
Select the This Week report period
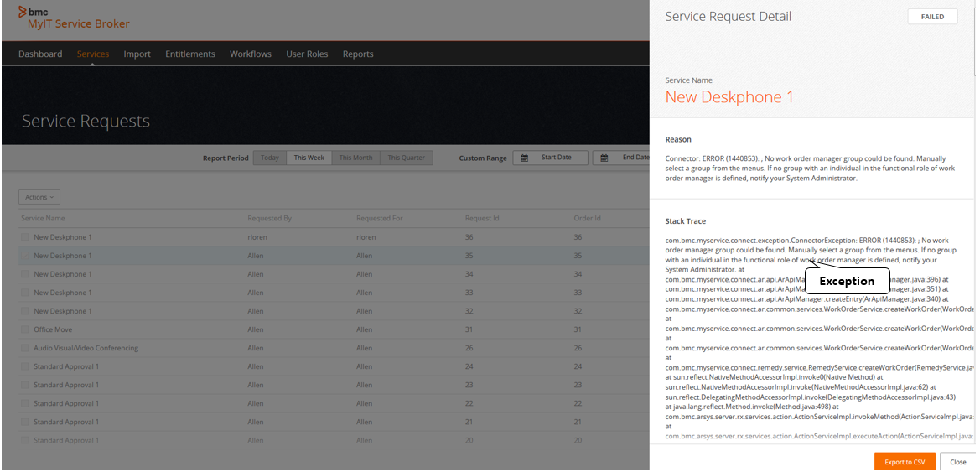point(309,158)
